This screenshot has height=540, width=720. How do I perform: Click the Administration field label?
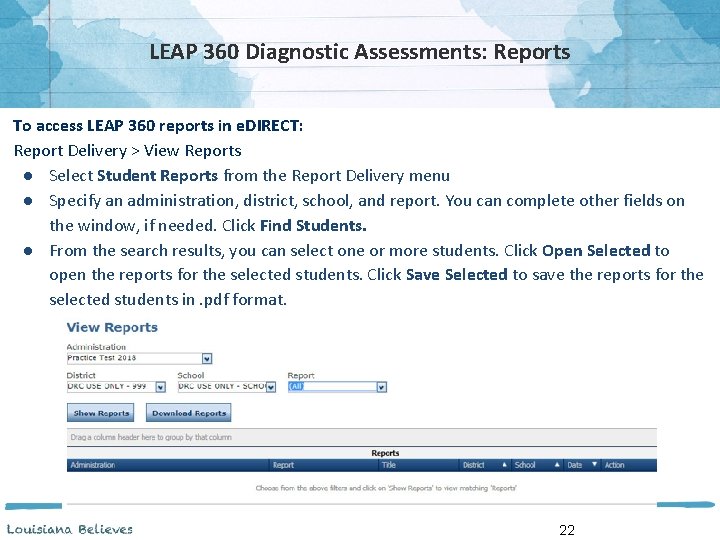tap(96, 347)
